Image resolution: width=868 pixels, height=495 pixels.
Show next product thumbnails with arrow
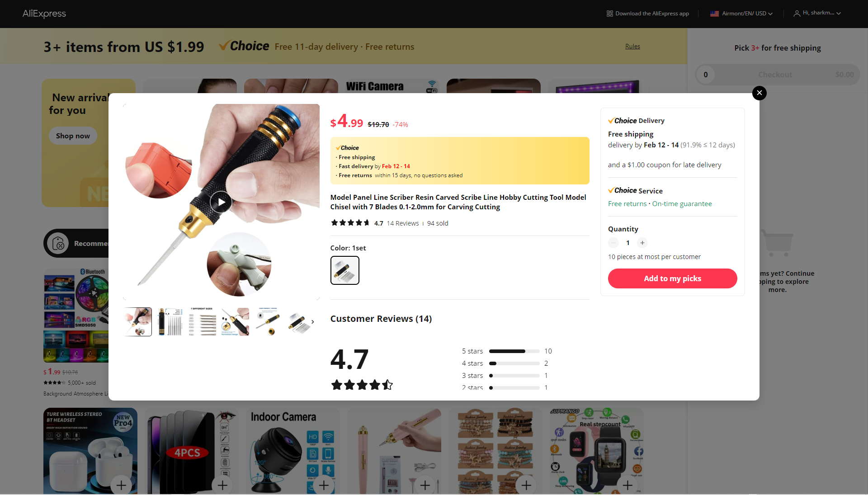coord(312,322)
